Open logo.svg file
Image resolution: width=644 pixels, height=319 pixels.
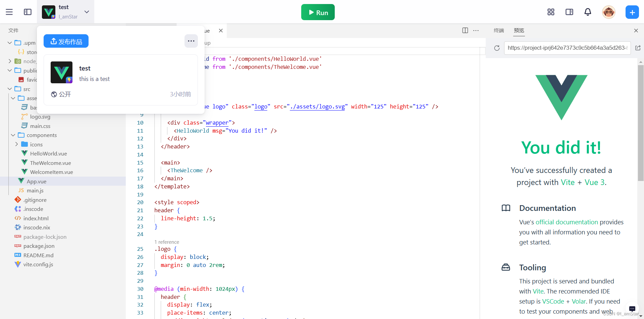click(40, 117)
